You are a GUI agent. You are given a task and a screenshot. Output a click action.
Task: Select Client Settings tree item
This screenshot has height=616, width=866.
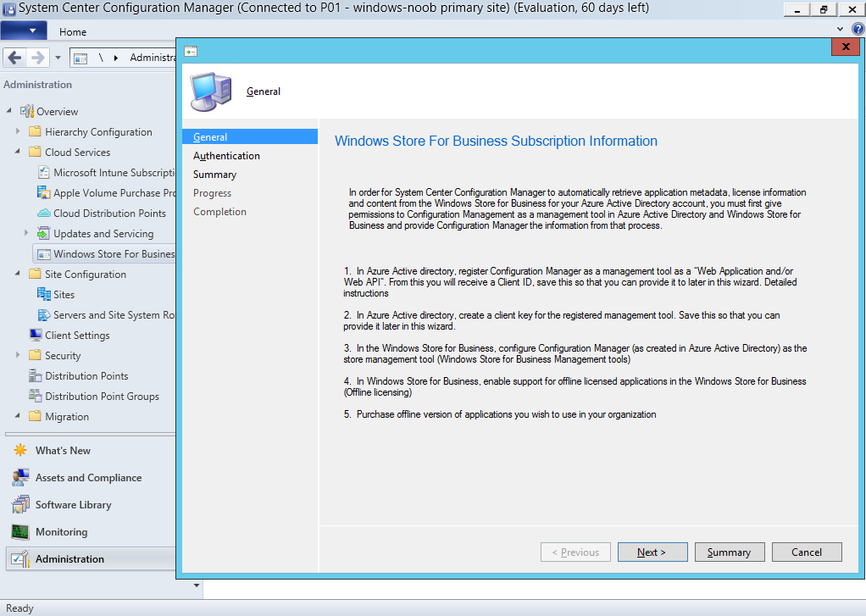click(69, 335)
